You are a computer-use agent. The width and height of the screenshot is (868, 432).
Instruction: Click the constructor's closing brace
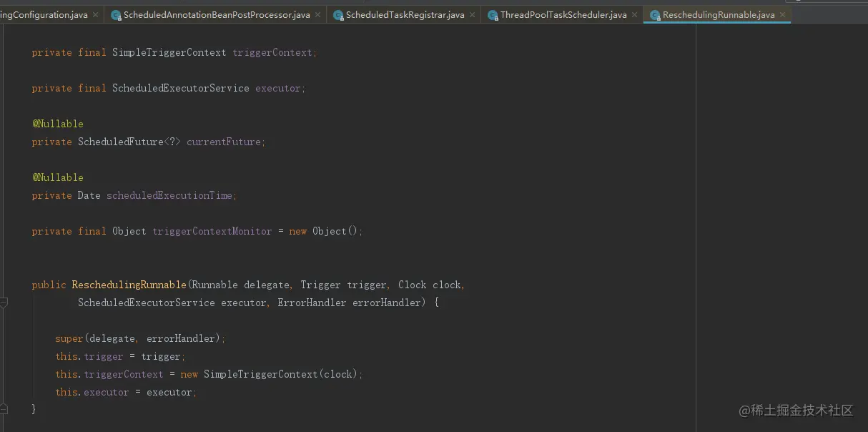(34, 409)
